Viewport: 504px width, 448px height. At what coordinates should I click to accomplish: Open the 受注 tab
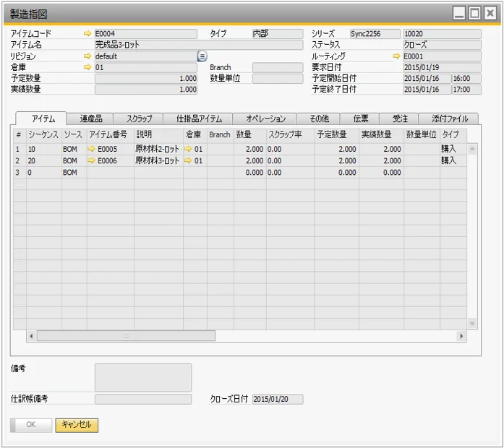399,119
